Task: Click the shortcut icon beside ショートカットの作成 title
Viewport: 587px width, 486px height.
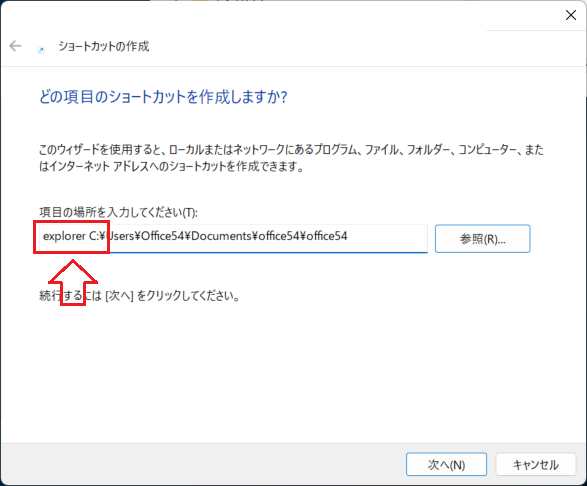Action: (41, 49)
